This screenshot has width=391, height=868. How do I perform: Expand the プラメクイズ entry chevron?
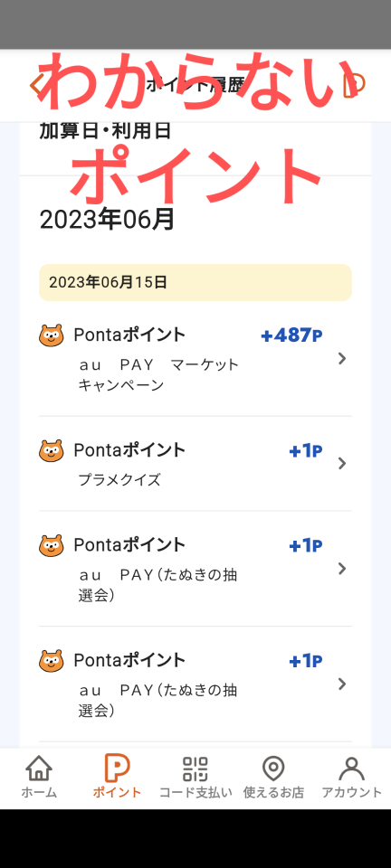click(x=342, y=463)
